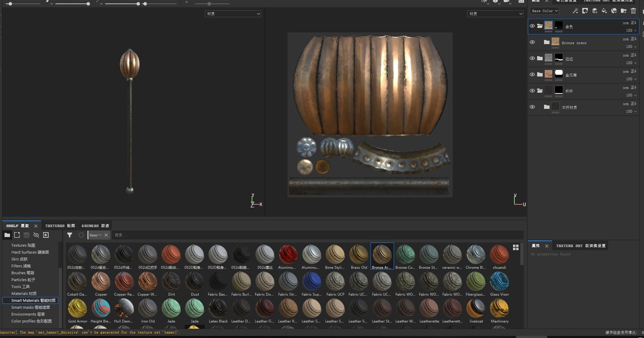
Task: Open the 2D viewport 材质 dropdown
Action: click(x=495, y=14)
